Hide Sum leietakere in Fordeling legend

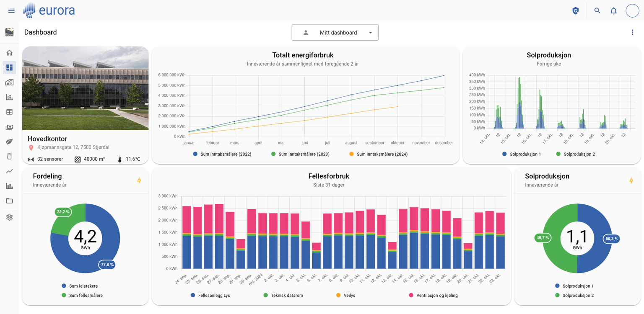click(83, 286)
